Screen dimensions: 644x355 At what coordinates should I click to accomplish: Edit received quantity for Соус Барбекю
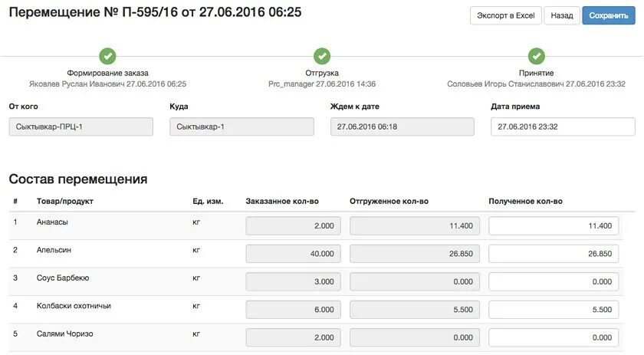pos(554,282)
